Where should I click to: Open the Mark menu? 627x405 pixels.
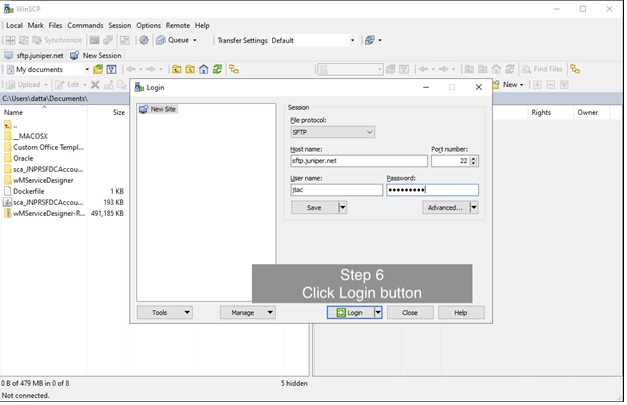(36, 26)
